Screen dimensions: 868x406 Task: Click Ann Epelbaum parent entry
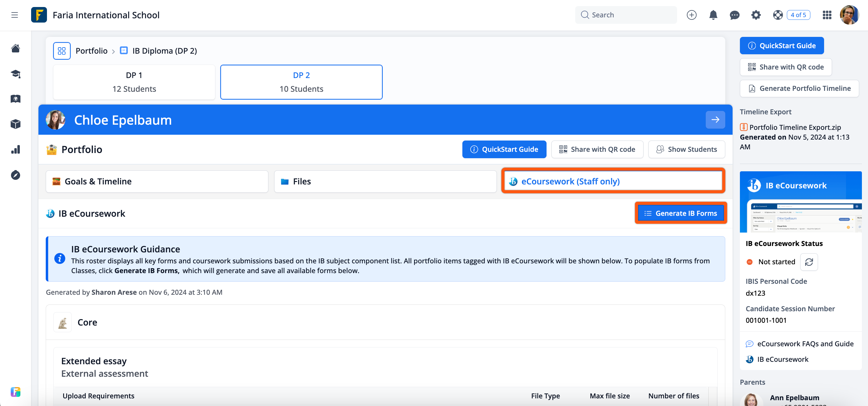(794, 398)
